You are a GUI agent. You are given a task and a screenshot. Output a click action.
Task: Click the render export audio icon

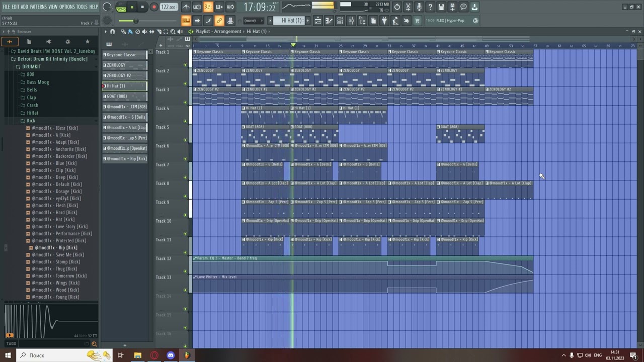(x=452, y=7)
